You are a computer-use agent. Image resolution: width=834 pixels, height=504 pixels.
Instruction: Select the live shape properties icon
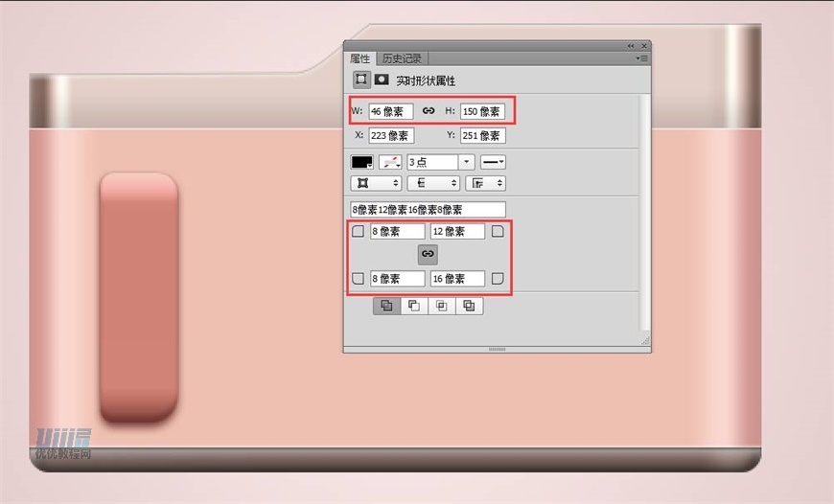click(361, 80)
